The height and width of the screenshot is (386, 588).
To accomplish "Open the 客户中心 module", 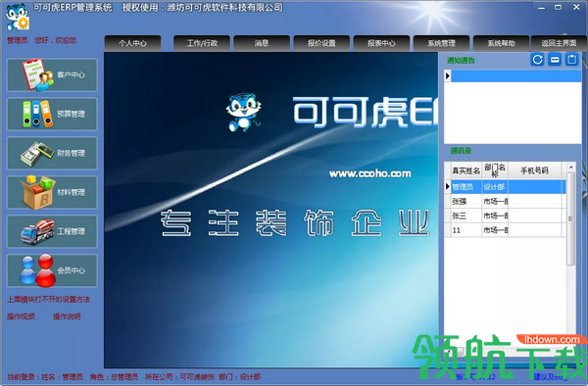I will 52,75.
